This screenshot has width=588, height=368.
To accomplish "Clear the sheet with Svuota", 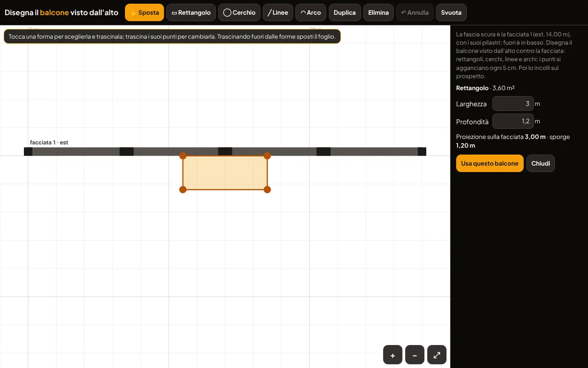I will point(451,12).
